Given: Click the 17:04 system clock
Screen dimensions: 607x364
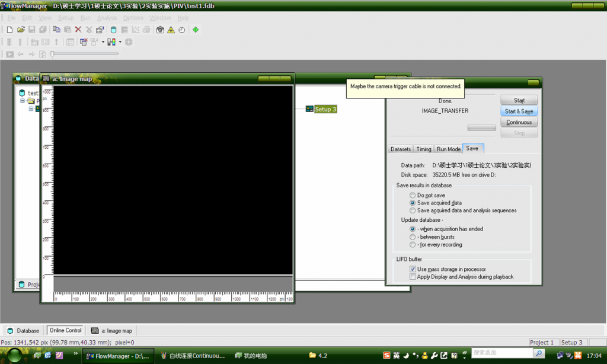Looking at the screenshot, I should coord(594,356).
